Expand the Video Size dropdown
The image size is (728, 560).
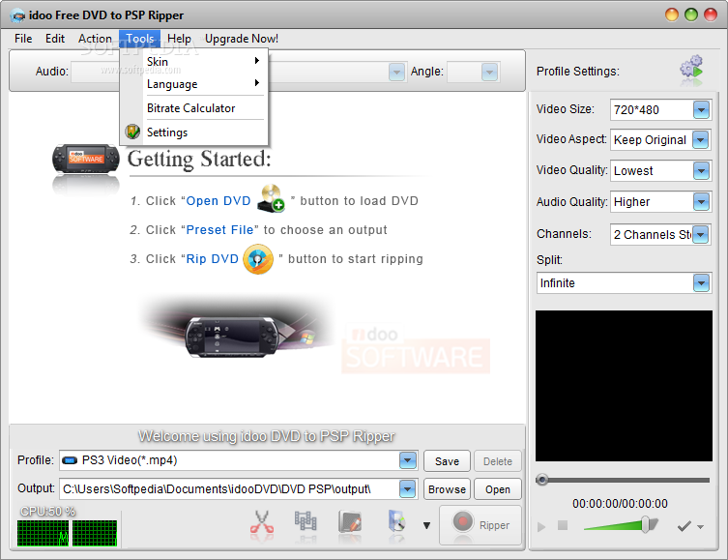(701, 110)
